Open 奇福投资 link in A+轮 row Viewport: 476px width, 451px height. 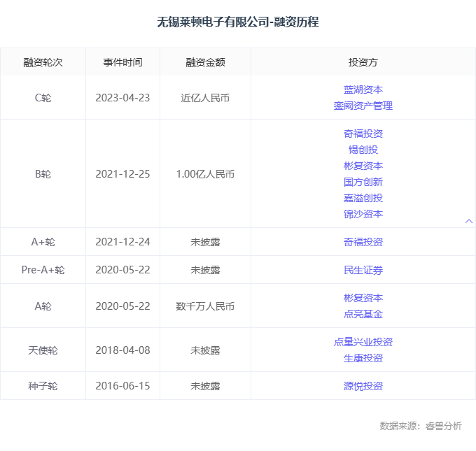click(363, 242)
